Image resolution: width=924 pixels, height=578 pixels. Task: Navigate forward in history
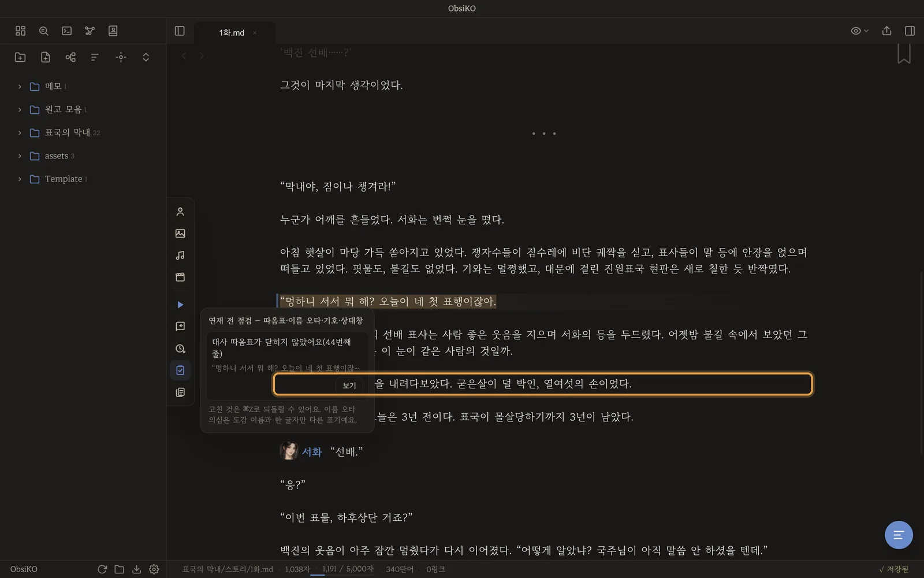[x=202, y=56]
